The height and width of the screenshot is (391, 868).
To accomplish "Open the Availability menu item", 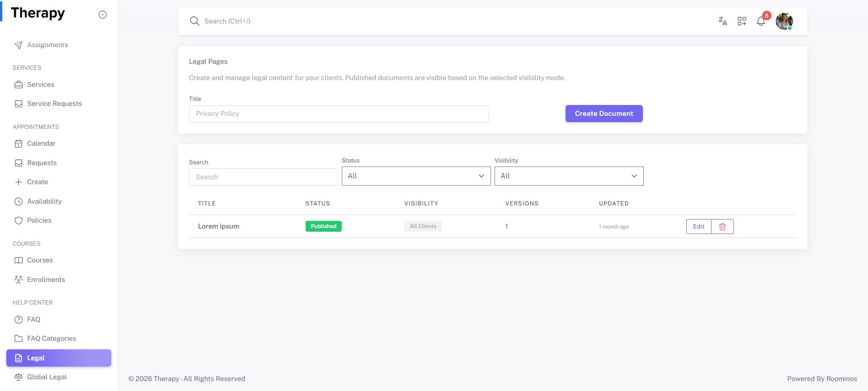I will (44, 201).
